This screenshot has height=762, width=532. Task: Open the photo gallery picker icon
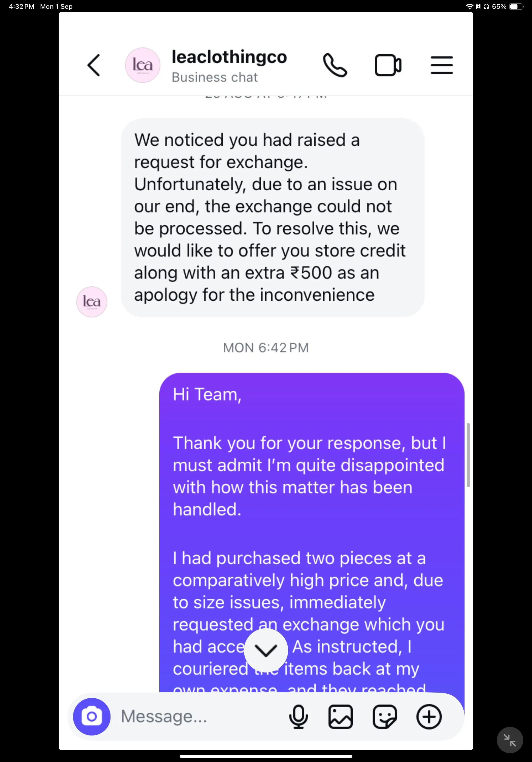pos(340,716)
